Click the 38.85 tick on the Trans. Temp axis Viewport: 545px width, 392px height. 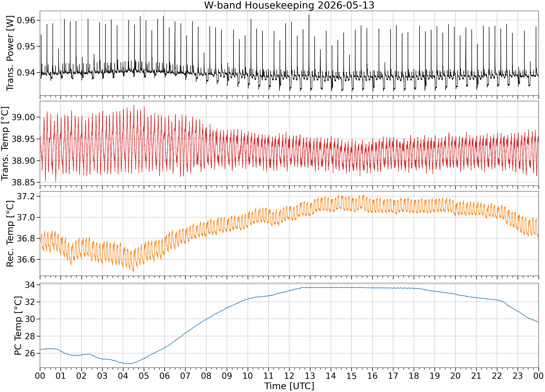pyautogui.click(x=24, y=182)
